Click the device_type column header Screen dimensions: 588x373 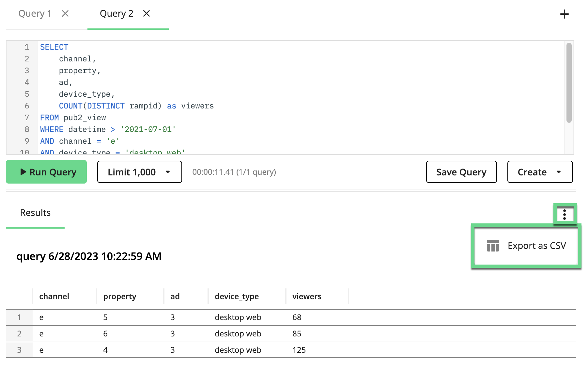coord(237,296)
